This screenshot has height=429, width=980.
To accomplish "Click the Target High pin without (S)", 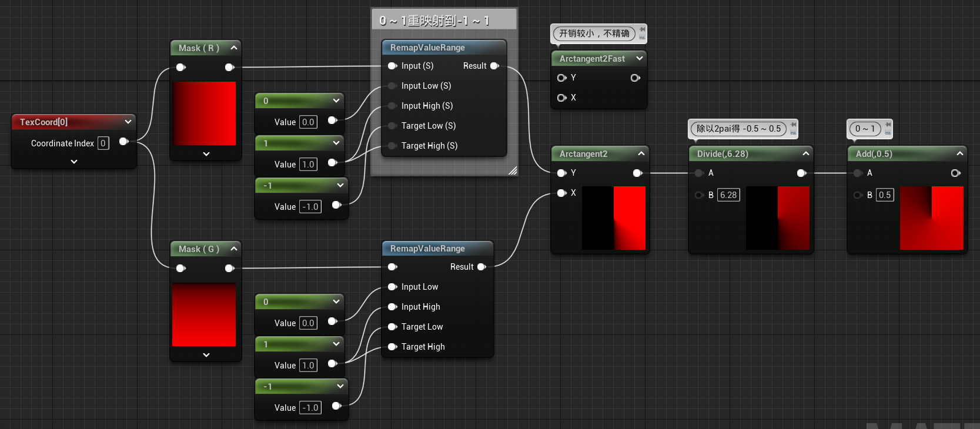I will 393,347.
